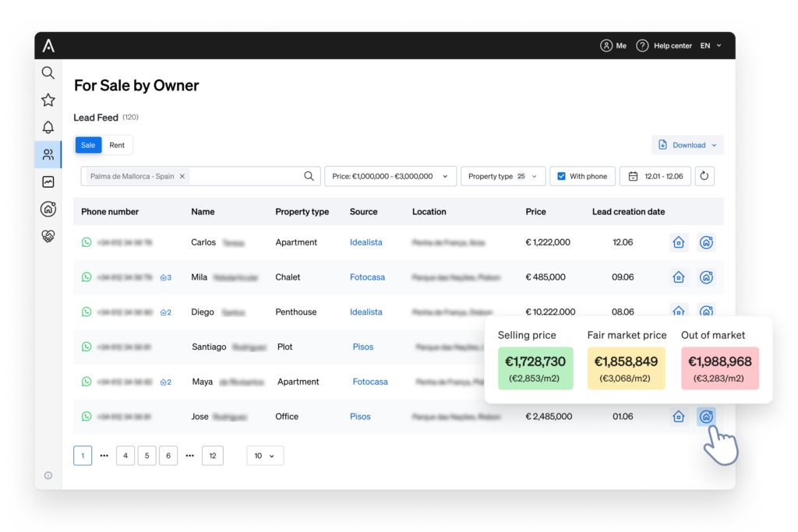Click valuation icon in Carlos row
Image resolution: width=798 pixels, height=532 pixels.
point(706,242)
